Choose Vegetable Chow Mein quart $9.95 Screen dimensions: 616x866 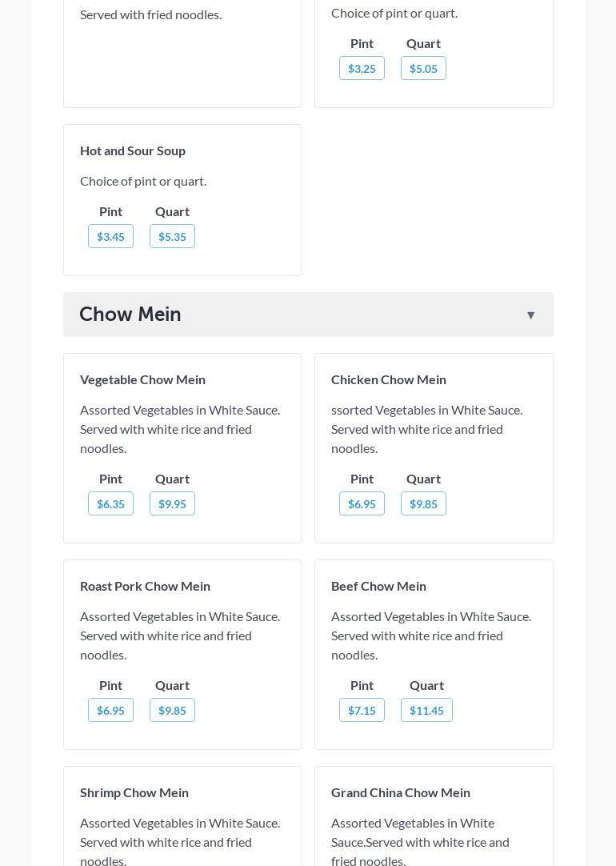[172, 503]
